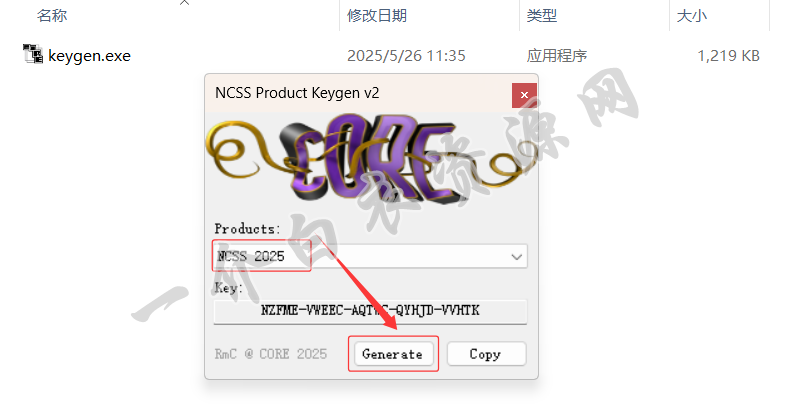Sort by the 修改日期 column header
The width and height of the screenshot is (785, 411).
376,16
